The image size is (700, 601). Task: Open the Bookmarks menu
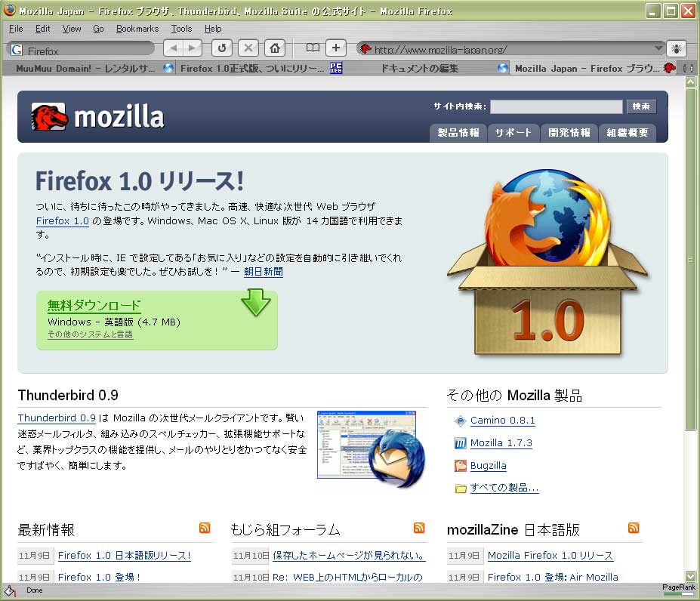[137, 29]
